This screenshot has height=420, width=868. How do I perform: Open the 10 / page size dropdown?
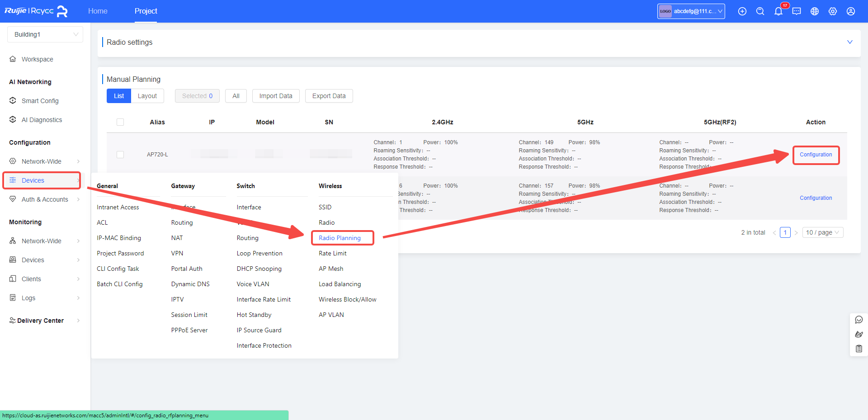click(x=822, y=232)
